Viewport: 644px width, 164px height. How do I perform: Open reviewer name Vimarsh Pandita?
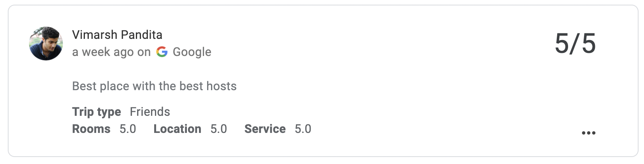[x=117, y=35]
